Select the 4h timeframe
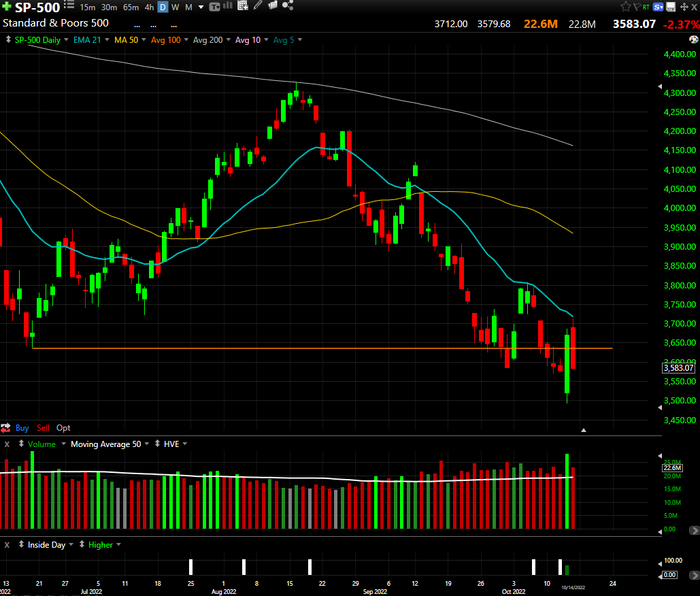Image resolution: width=700 pixels, height=596 pixels. coord(149,7)
